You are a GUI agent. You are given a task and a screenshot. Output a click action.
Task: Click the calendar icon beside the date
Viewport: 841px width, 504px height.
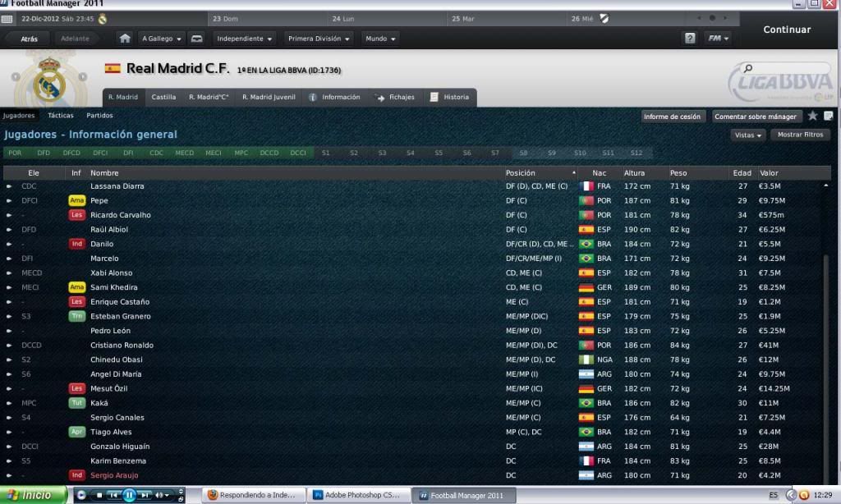(x=7, y=19)
